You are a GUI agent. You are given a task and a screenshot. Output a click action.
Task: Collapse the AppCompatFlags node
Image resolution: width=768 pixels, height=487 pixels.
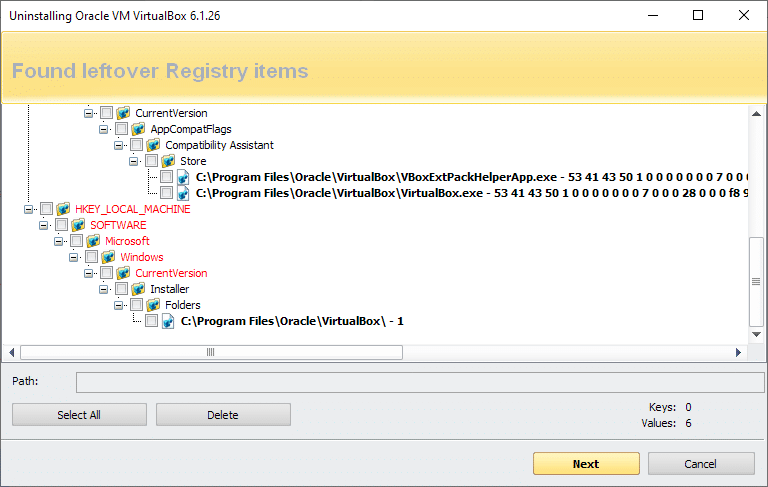coord(103,129)
